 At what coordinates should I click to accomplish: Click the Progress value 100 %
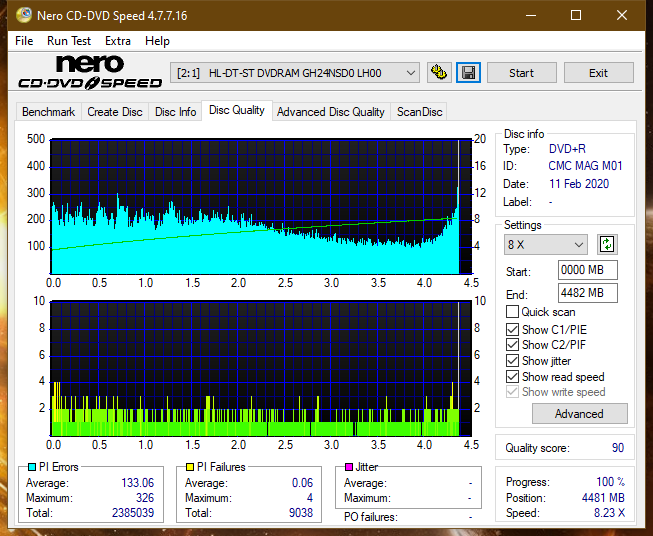[x=611, y=482]
